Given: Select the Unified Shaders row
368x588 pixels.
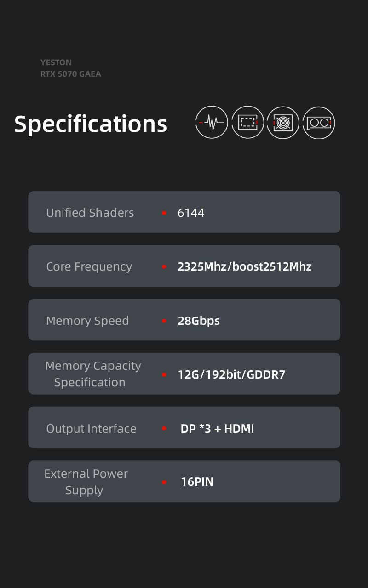Looking at the screenshot, I should point(184,212).
